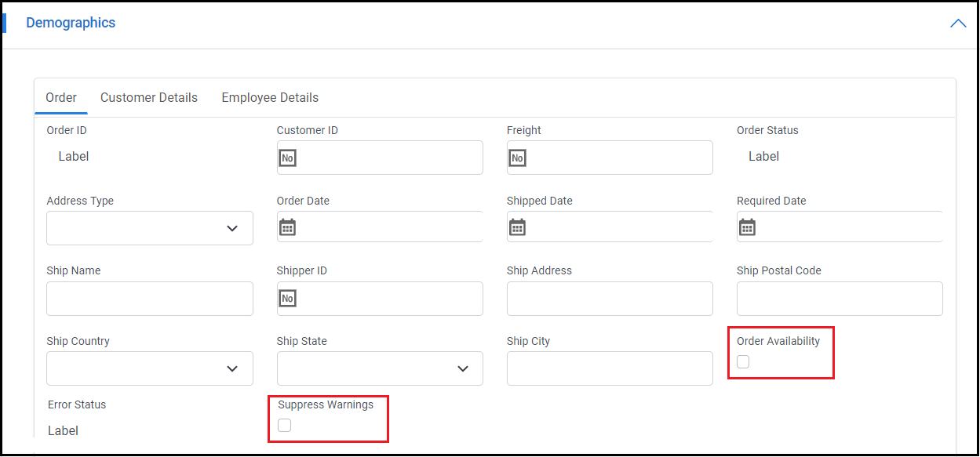The image size is (980, 457).
Task: Open the Ship State dropdown
Action: coord(380,368)
